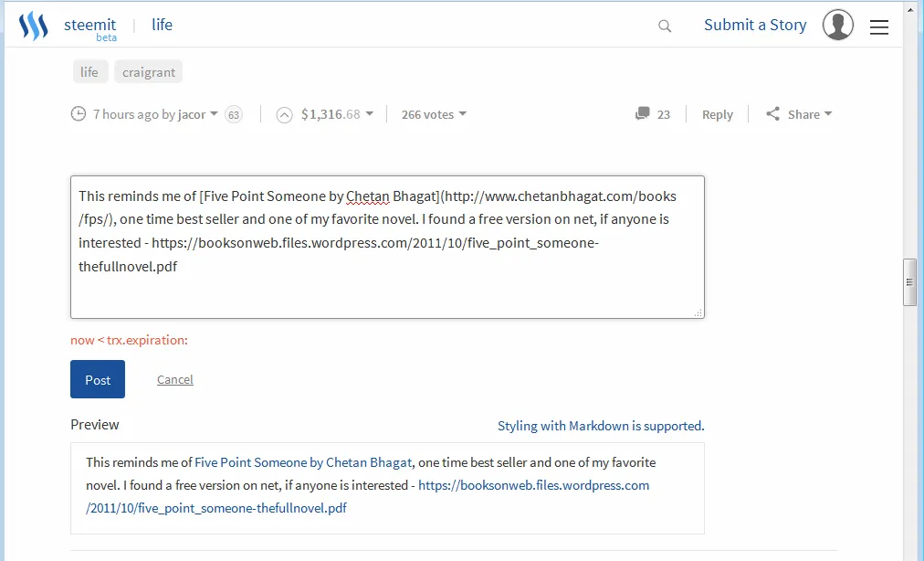Click the 'now < trx.expiration:' error text
The image size is (924, 561).
[129, 340]
